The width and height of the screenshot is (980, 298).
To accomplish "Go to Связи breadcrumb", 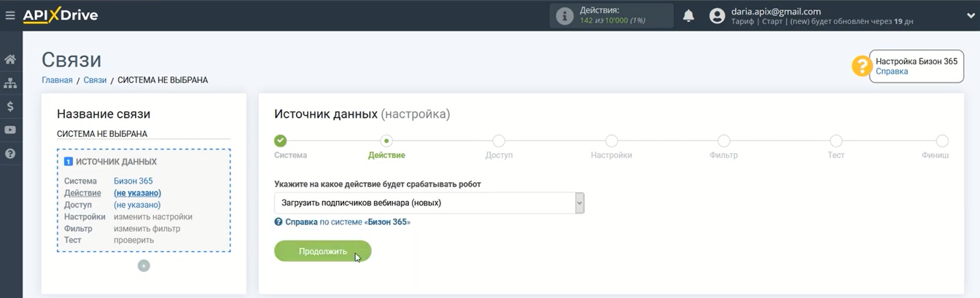I will tap(95, 80).
